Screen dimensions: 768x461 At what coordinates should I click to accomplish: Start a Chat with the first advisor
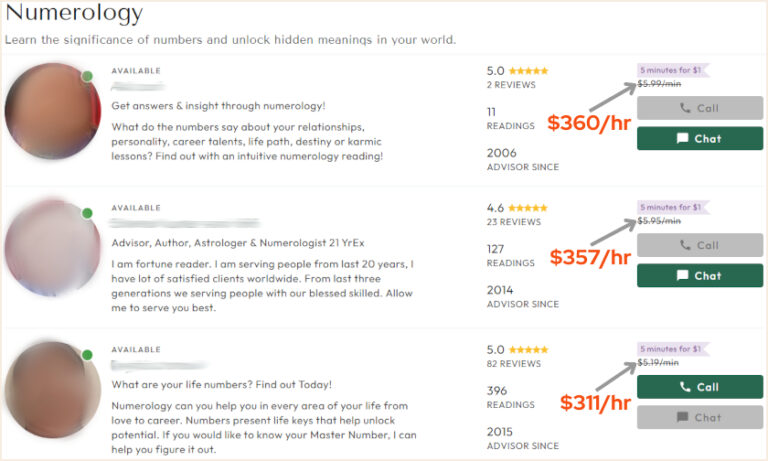[x=699, y=138]
